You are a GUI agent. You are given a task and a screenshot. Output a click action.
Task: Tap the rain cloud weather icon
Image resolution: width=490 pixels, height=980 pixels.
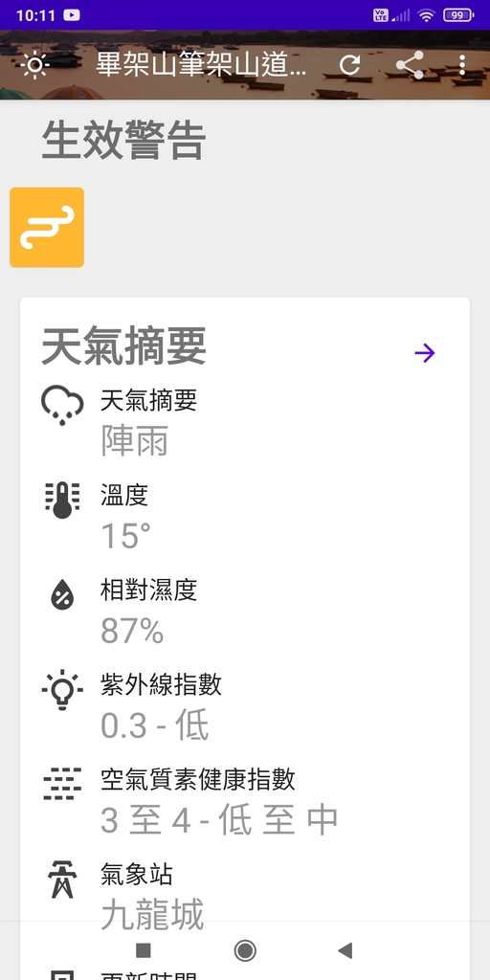62,405
